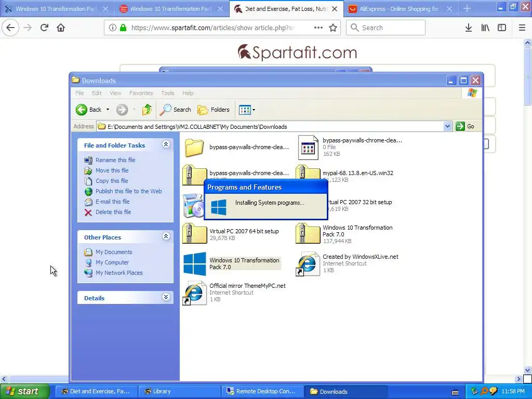This screenshot has height=399, width=532.
Task: Click horizontal scrollbar left arrow
Action: pyautogui.click(x=4, y=379)
